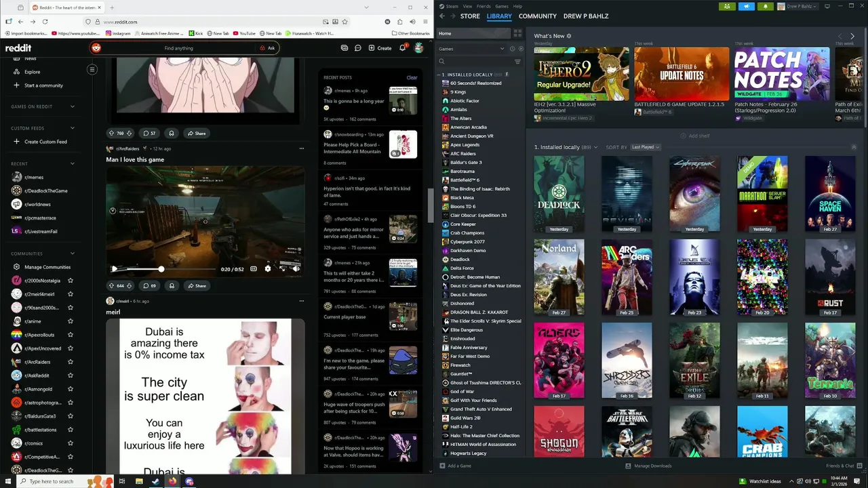Upvote the r/ArcRaiders post with 644 votes
Viewport: 868px width, 488px height.
pos(111,286)
